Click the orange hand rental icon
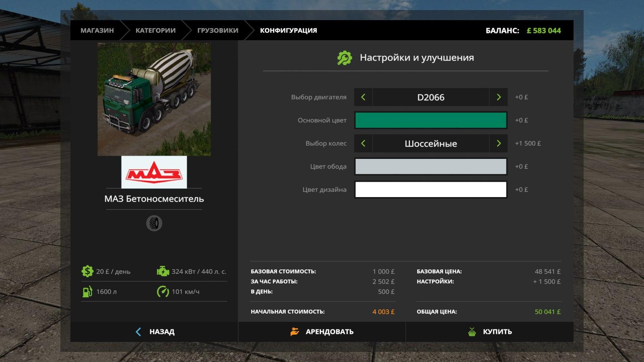The width and height of the screenshot is (644, 362). point(295,332)
